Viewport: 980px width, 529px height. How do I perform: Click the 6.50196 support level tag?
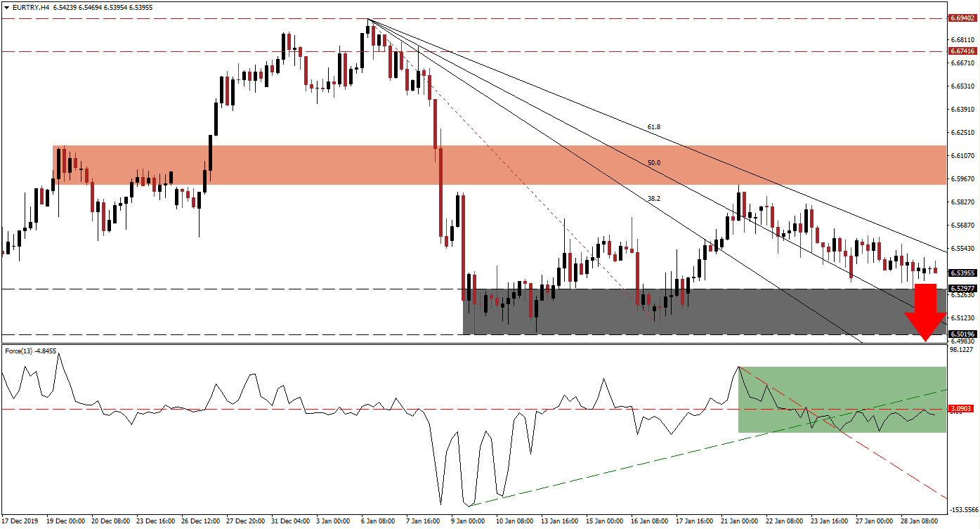[961, 334]
